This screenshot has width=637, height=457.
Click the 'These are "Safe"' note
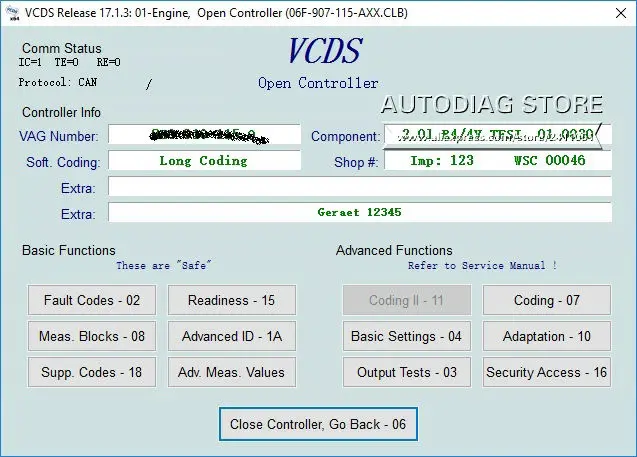click(x=164, y=265)
